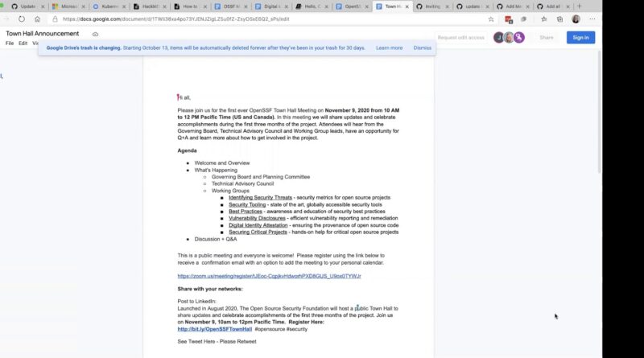The image size is (644, 358).
Task: Close the Kubernetes browser tab
Action: (x=124, y=6)
